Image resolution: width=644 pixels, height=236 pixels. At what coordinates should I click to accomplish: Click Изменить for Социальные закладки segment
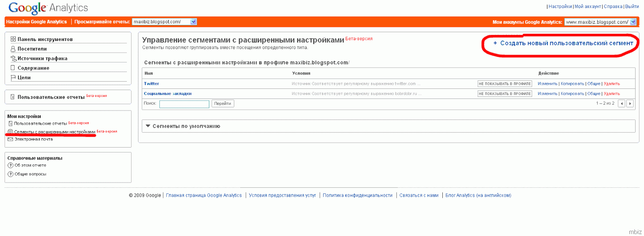tap(547, 94)
